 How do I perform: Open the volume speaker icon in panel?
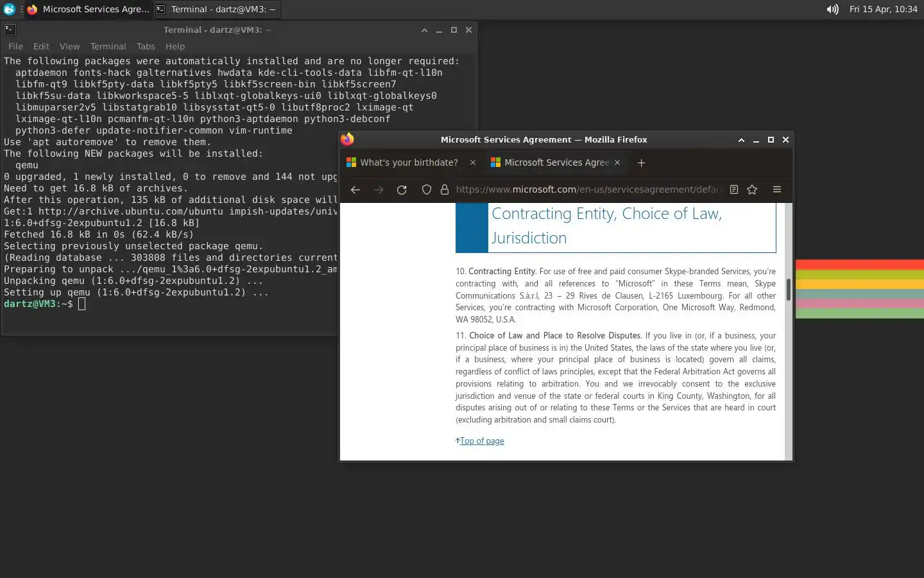(x=832, y=9)
